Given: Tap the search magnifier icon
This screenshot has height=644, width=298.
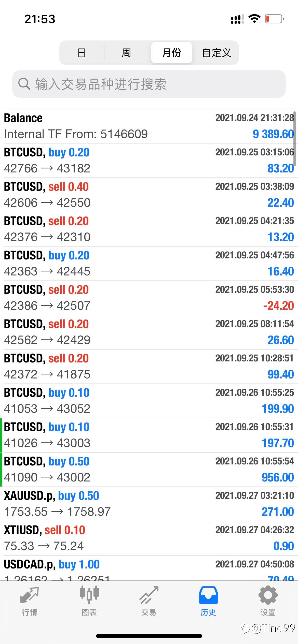Looking at the screenshot, I should point(24,84).
